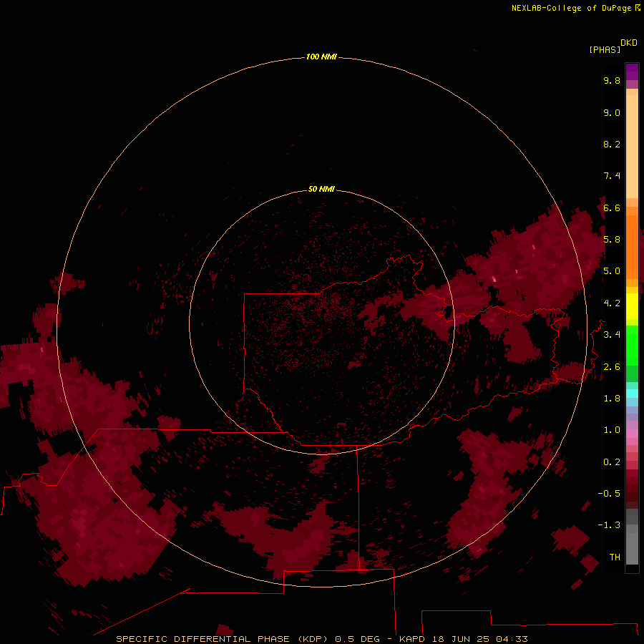Click the 5.0 value on color scale
Screen dimensions: 644x644
coord(612,271)
